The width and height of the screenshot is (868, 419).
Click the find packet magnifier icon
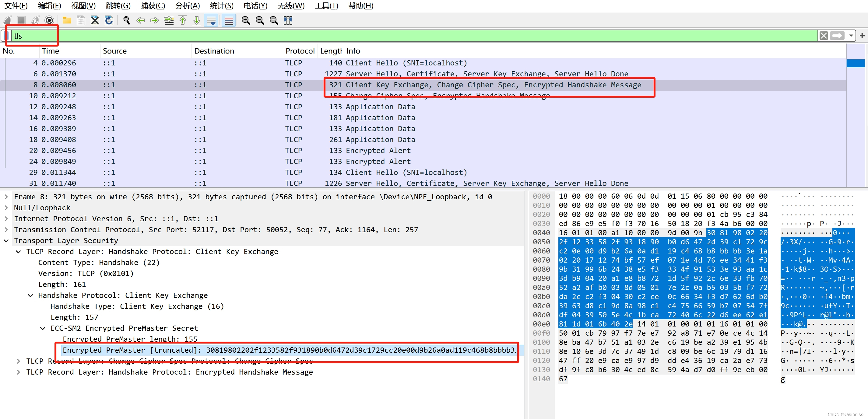pos(127,21)
